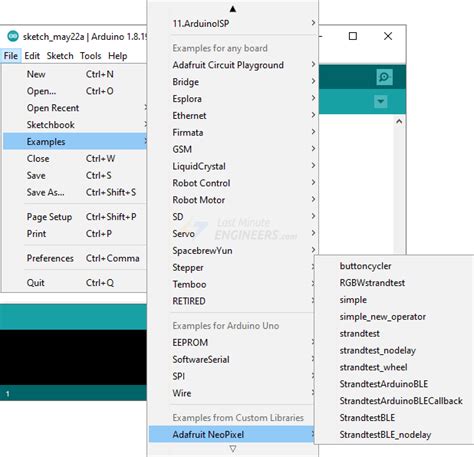Open the strandtest_nodelay example sketch

point(395,350)
